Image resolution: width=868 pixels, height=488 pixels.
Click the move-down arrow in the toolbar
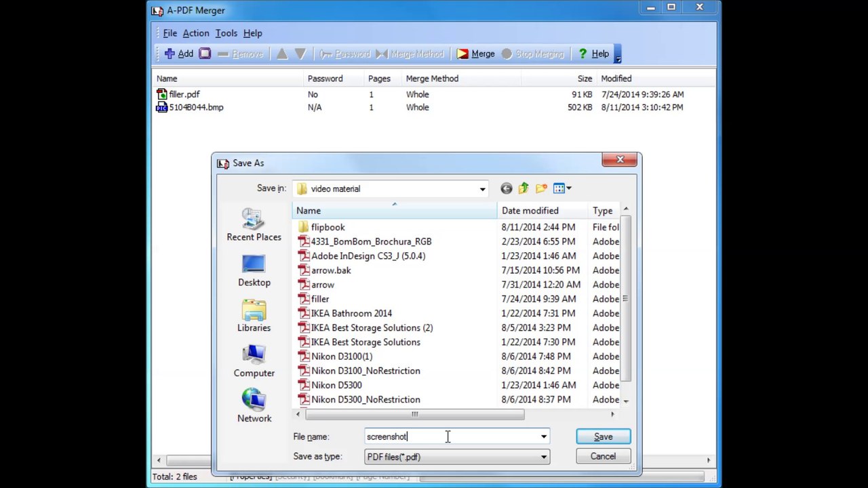300,54
